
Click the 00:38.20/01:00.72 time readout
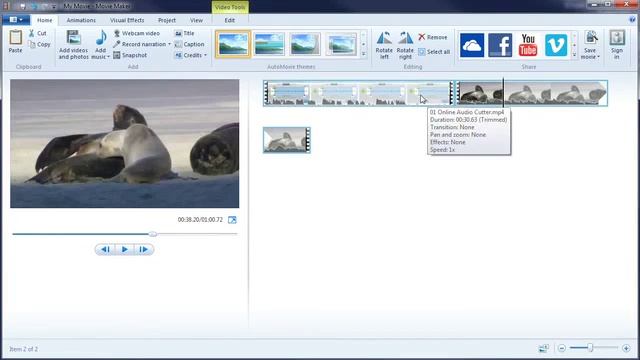pos(200,220)
